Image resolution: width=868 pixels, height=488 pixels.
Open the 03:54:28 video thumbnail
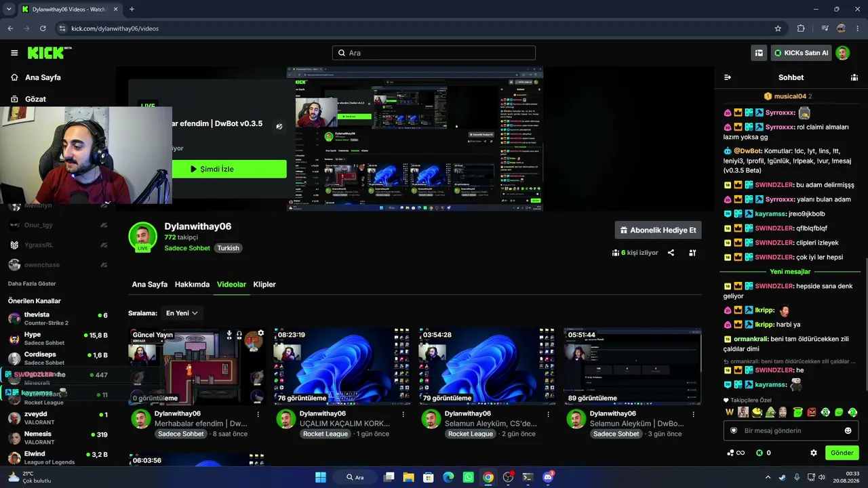(487, 367)
